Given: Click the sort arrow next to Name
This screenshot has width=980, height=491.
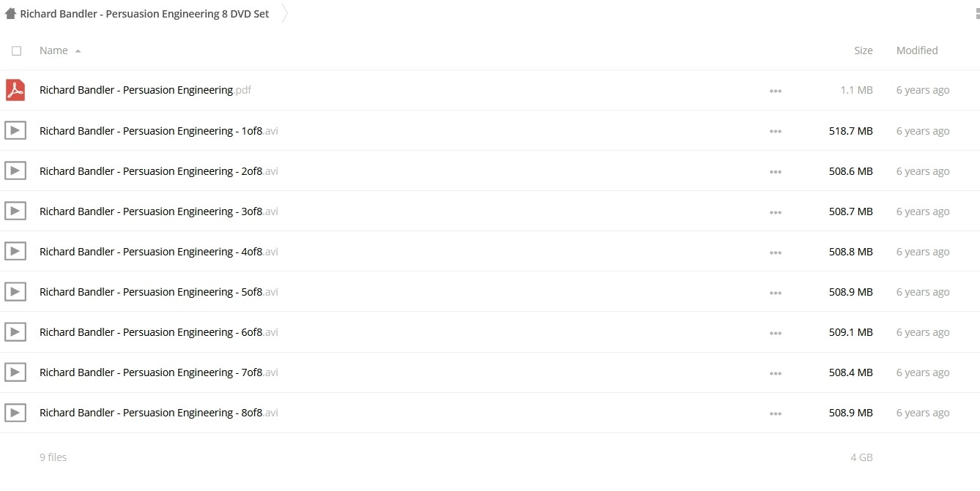Looking at the screenshot, I should tap(78, 51).
